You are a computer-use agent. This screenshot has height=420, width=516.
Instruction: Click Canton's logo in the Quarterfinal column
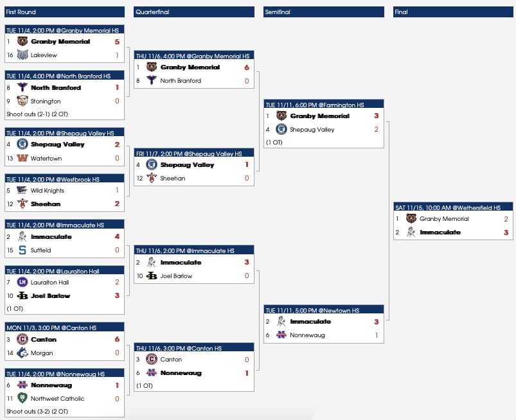click(152, 360)
